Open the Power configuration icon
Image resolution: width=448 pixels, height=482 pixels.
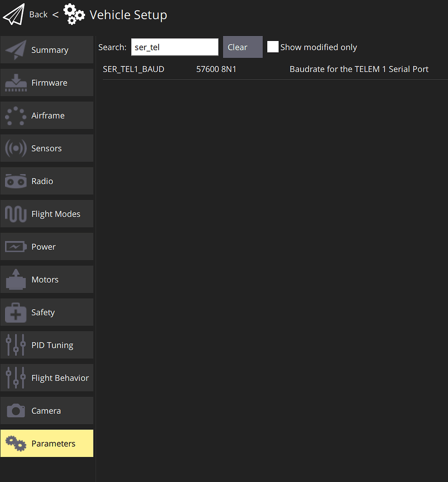point(16,246)
